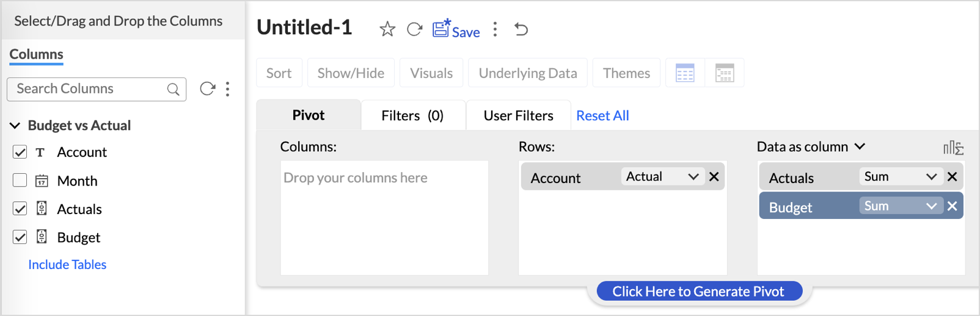
Task: Collapse the Budget vs Actual table
Action: coord(15,126)
